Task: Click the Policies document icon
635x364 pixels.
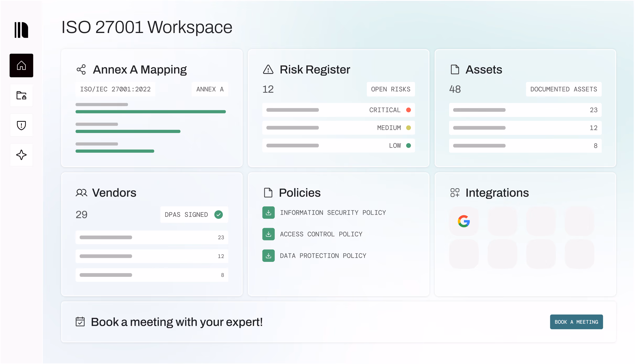Action: (x=268, y=193)
